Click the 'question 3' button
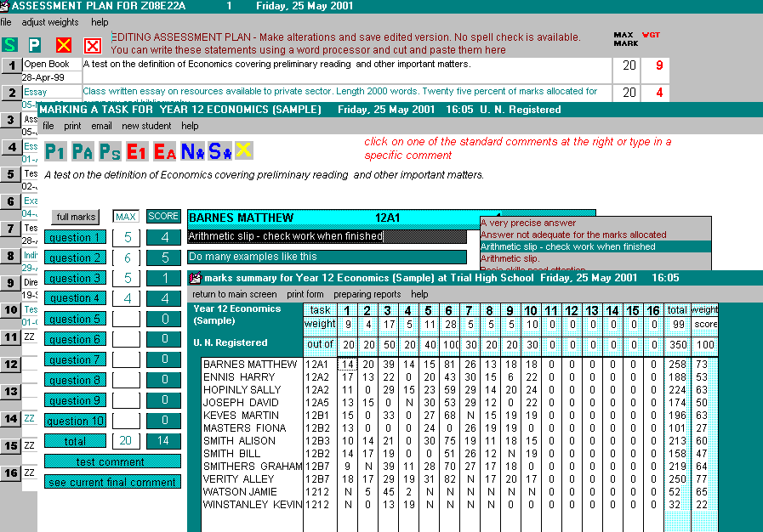The width and height of the screenshot is (763, 532). pos(75,278)
